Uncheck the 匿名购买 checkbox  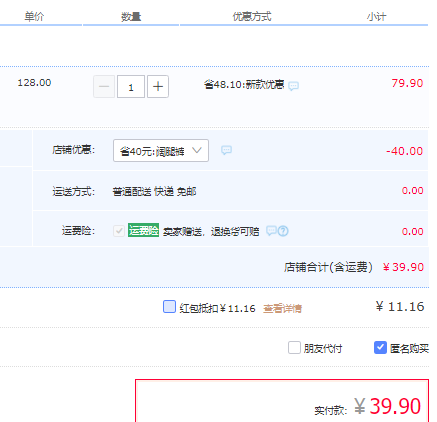click(380, 348)
